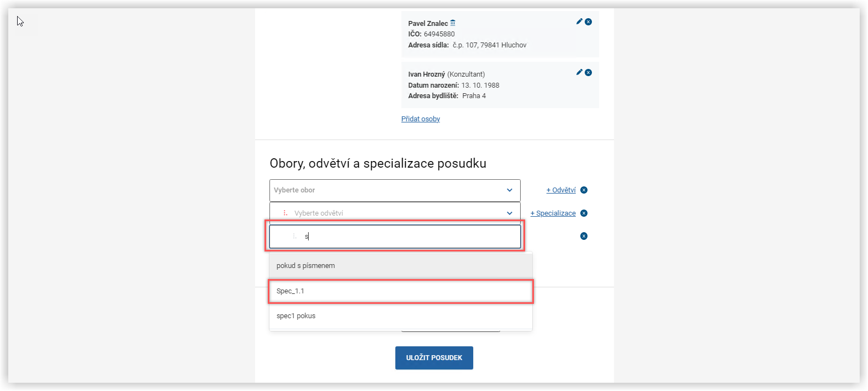Viewport: 868px width, 391px height.
Task: Focus the specialization search field containing 's'
Action: click(x=409, y=237)
